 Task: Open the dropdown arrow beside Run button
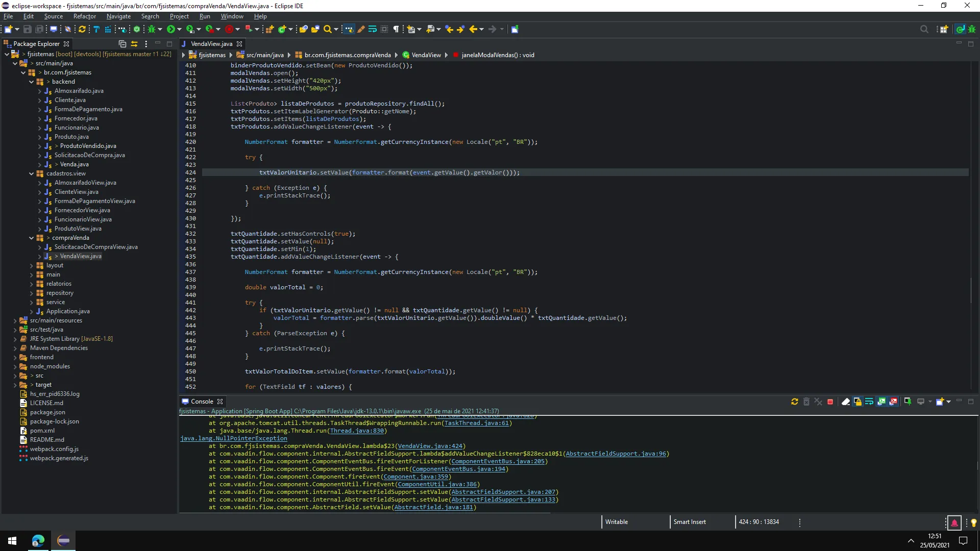point(179,29)
